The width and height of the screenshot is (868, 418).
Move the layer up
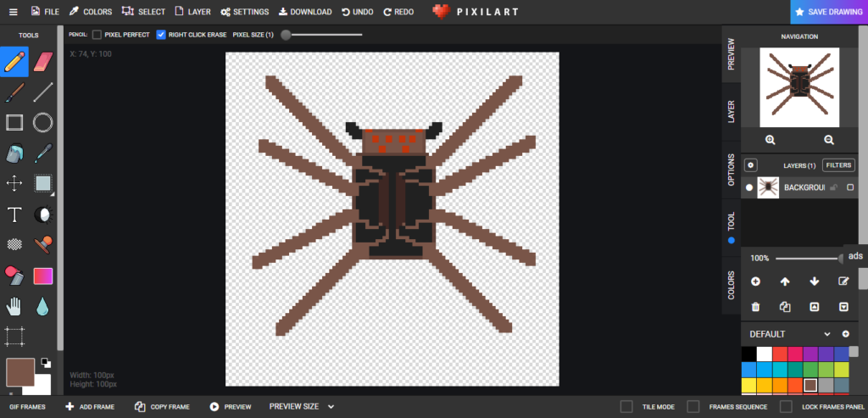pyautogui.click(x=784, y=281)
